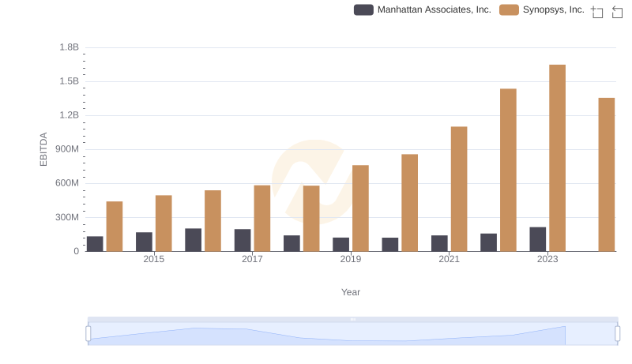Select the left data zoom slider handle
Viewport: 632px width, 364px height.
click(x=88, y=333)
